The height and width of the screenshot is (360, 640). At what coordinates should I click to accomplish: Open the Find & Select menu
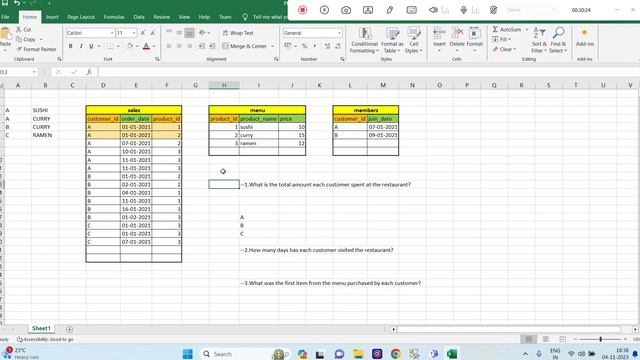(x=558, y=40)
